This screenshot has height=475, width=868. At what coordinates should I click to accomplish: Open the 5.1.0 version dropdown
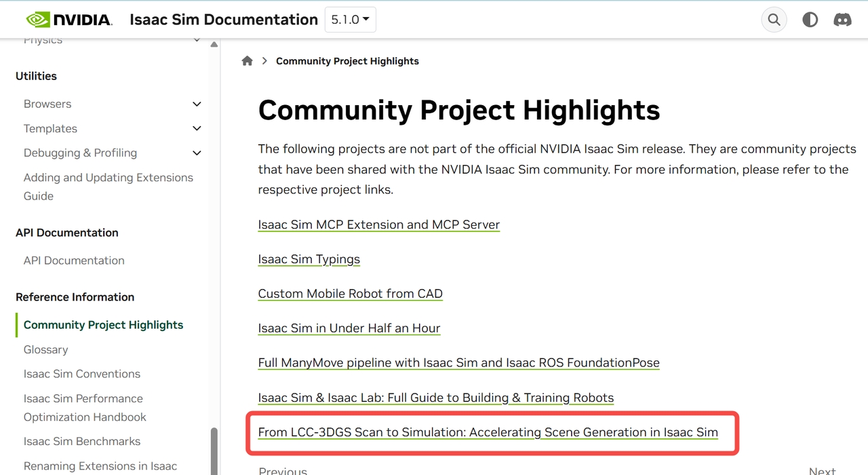[350, 20]
